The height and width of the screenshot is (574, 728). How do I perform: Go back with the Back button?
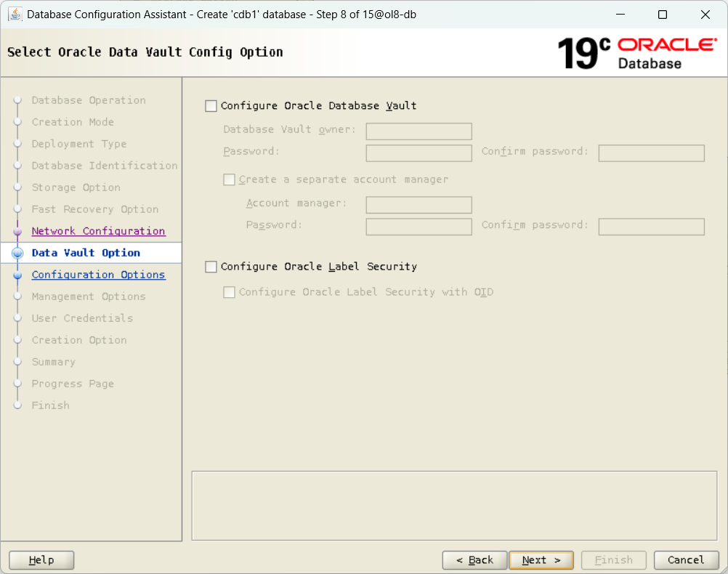pyautogui.click(x=475, y=560)
